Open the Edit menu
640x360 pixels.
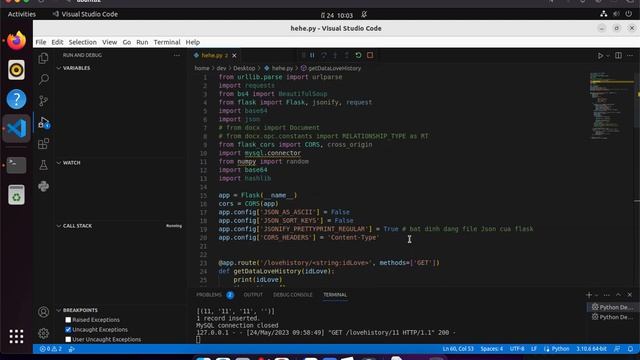(57, 42)
